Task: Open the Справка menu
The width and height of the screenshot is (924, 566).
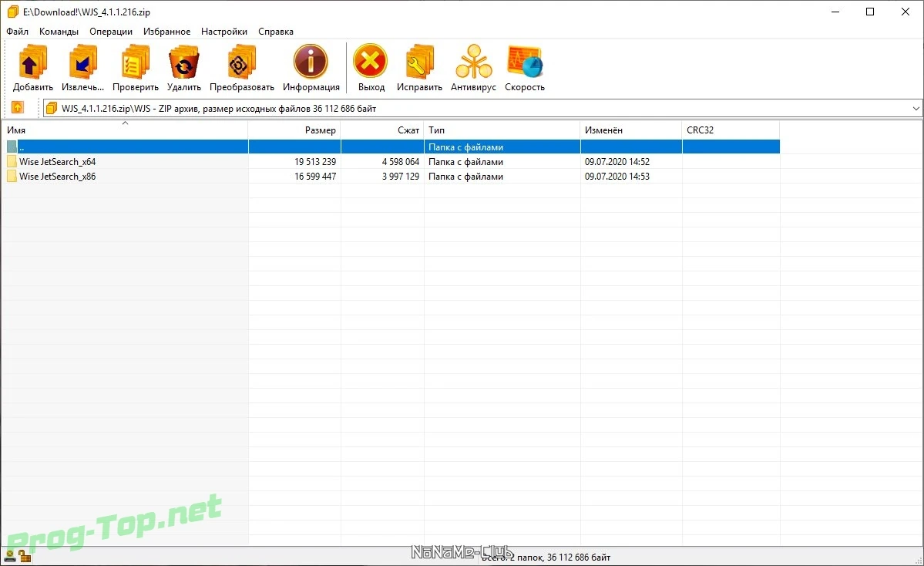Action: [275, 32]
